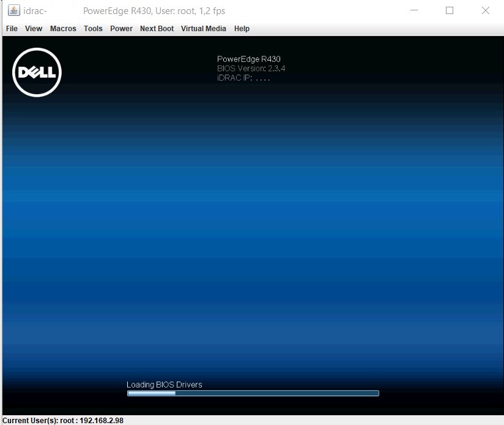Click the Java icon in title bar

click(14, 10)
